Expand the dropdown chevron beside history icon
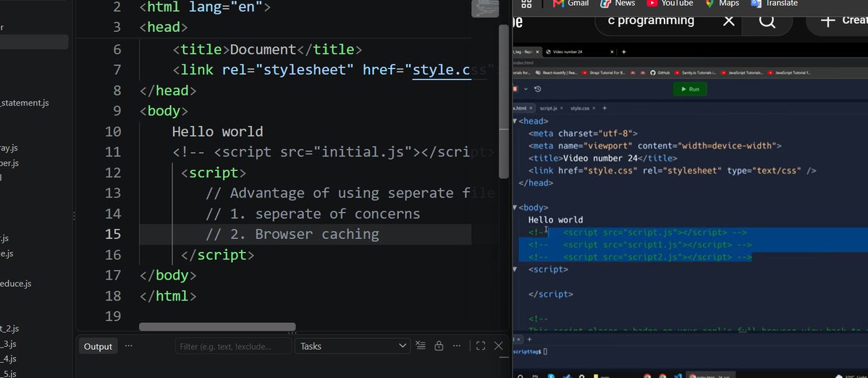The height and width of the screenshot is (378, 868). (x=526, y=89)
